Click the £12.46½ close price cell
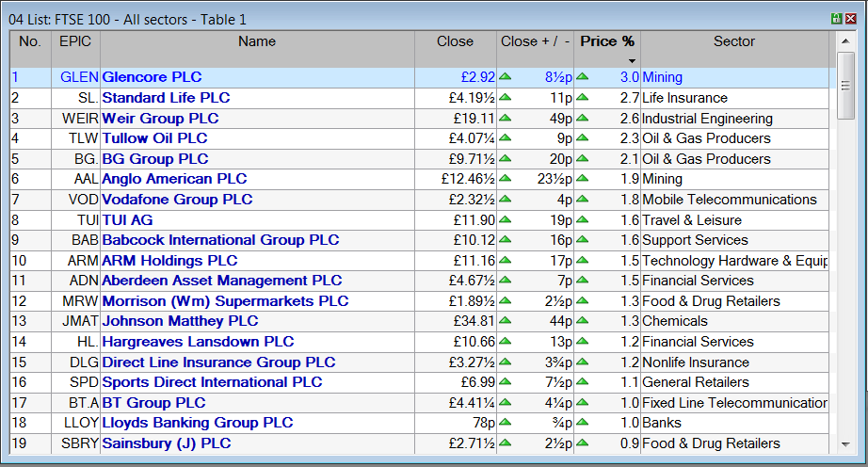This screenshot has width=868, height=467. [456, 179]
